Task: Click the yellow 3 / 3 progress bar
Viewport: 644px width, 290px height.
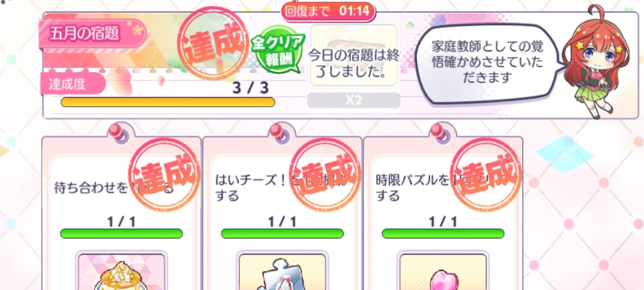Action: tap(168, 102)
